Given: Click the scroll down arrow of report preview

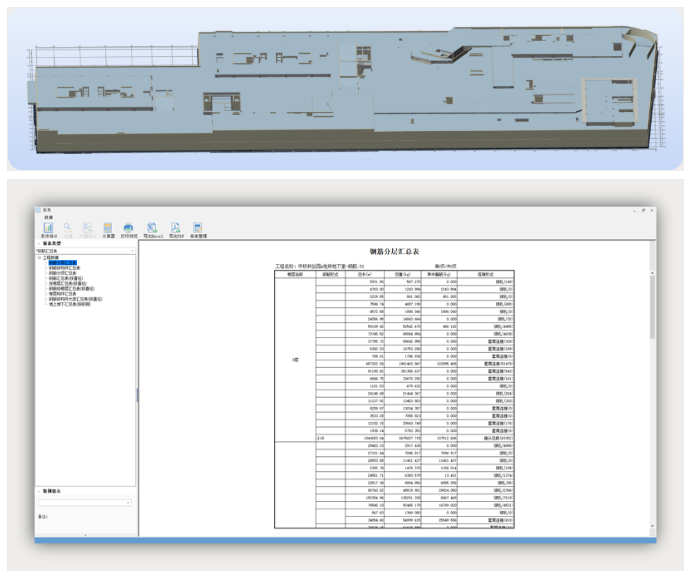Looking at the screenshot, I should click(x=652, y=526).
